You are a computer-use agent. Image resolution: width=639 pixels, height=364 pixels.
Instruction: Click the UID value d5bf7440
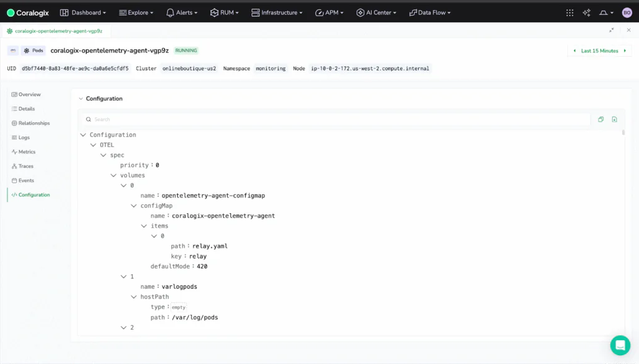pos(75,69)
